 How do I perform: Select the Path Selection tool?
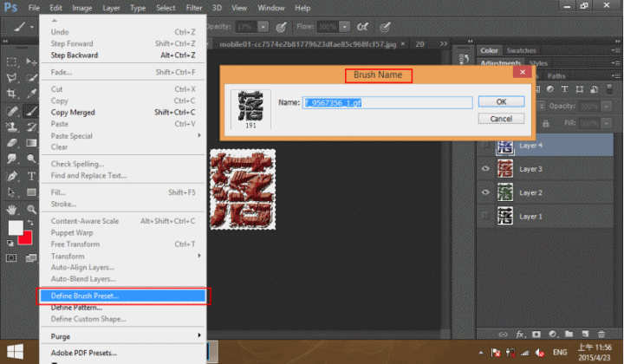(11, 192)
